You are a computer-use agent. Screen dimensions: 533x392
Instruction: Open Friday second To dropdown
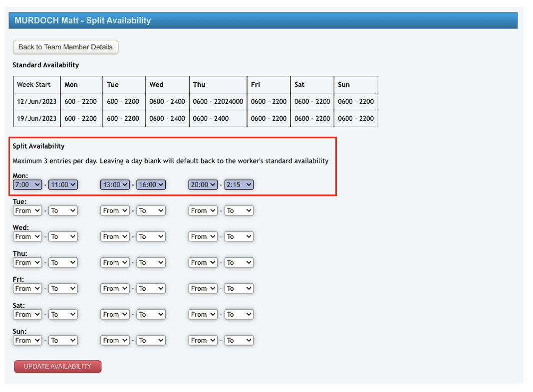151,289
